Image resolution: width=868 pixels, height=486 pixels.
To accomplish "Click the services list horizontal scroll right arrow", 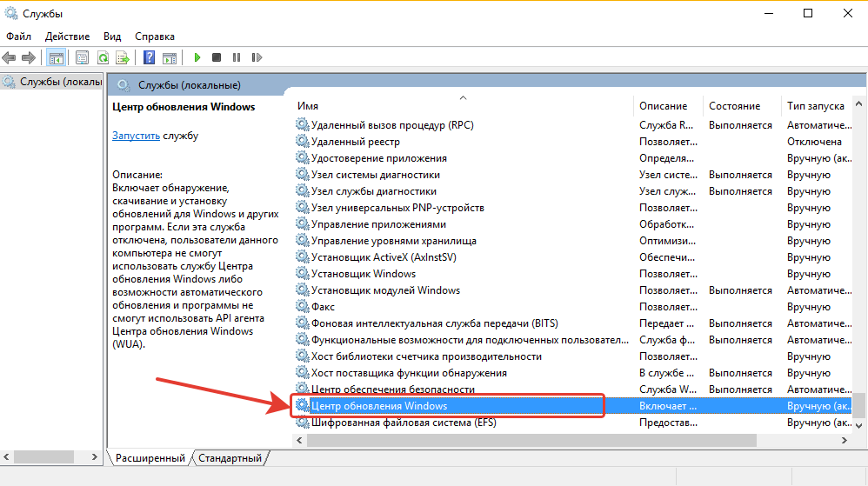I will point(845,441).
